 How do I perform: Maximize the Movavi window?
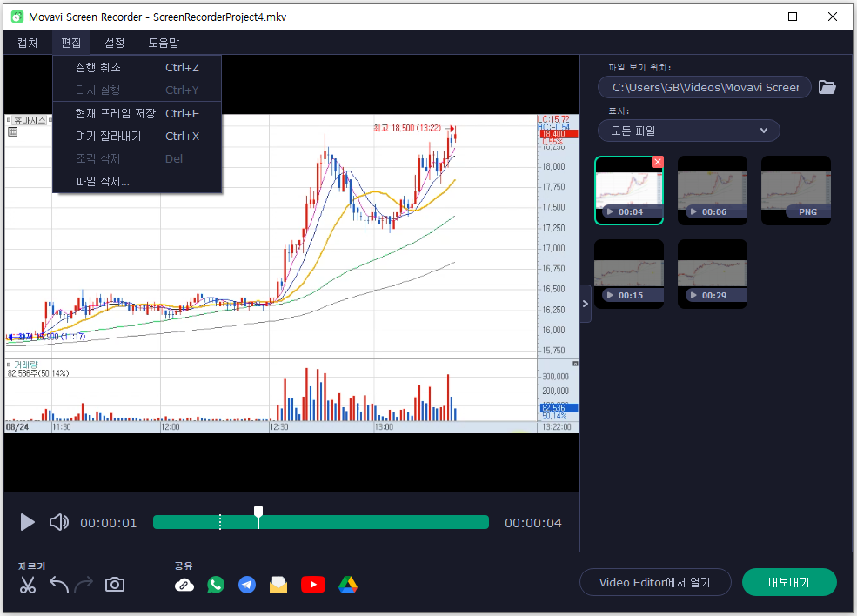[x=793, y=17]
